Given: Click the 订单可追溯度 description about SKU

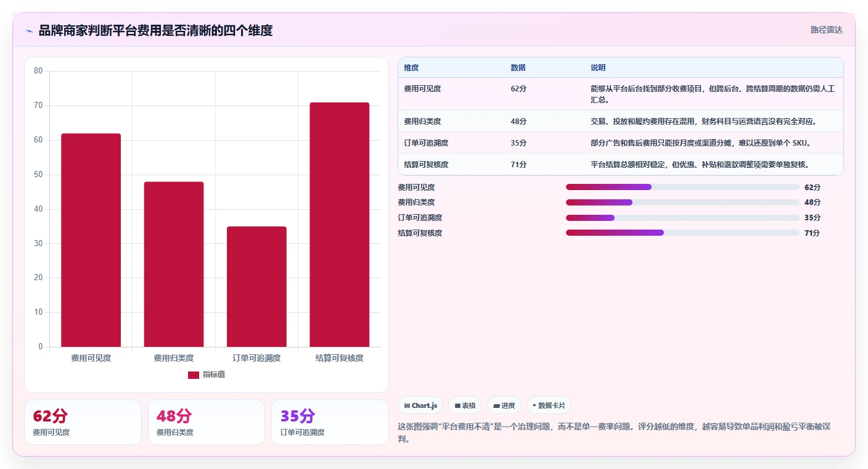Looking at the screenshot, I should coord(701,143).
